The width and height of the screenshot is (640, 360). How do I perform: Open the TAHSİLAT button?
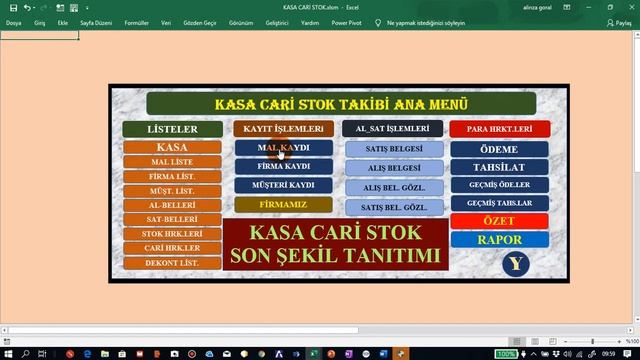(500, 167)
